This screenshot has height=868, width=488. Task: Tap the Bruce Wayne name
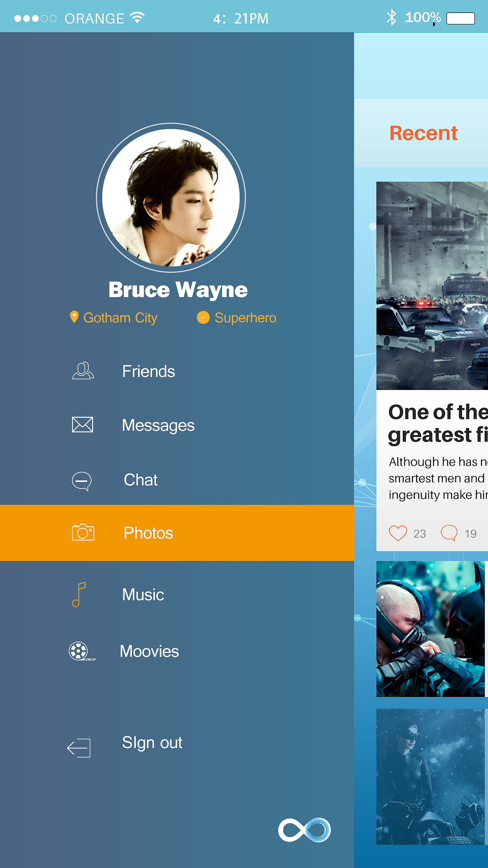[x=178, y=290]
